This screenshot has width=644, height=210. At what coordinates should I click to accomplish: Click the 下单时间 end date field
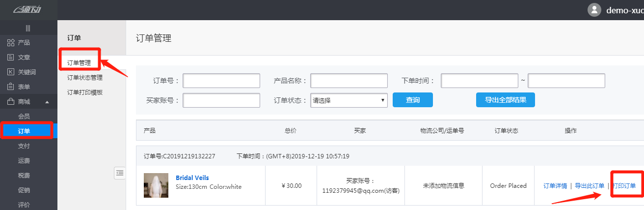point(566,81)
